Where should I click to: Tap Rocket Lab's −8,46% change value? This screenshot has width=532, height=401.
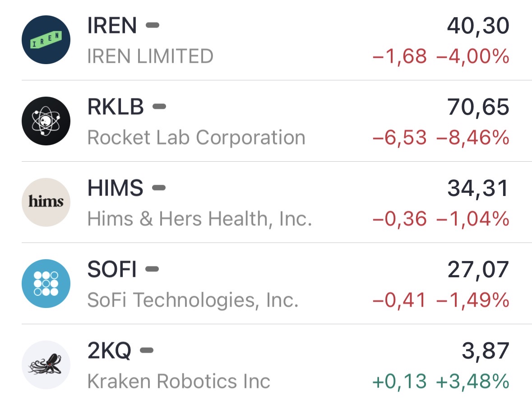pos(472,138)
